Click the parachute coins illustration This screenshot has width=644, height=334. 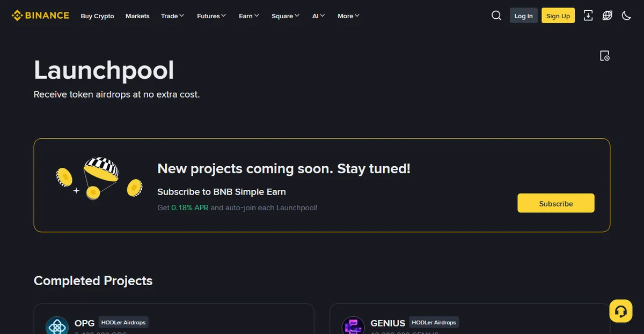(99, 179)
